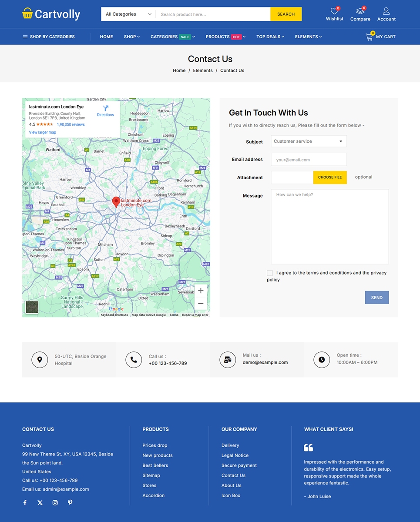Zoom in on the map
Image resolution: width=420 pixels, height=522 pixels.
pos(201,291)
